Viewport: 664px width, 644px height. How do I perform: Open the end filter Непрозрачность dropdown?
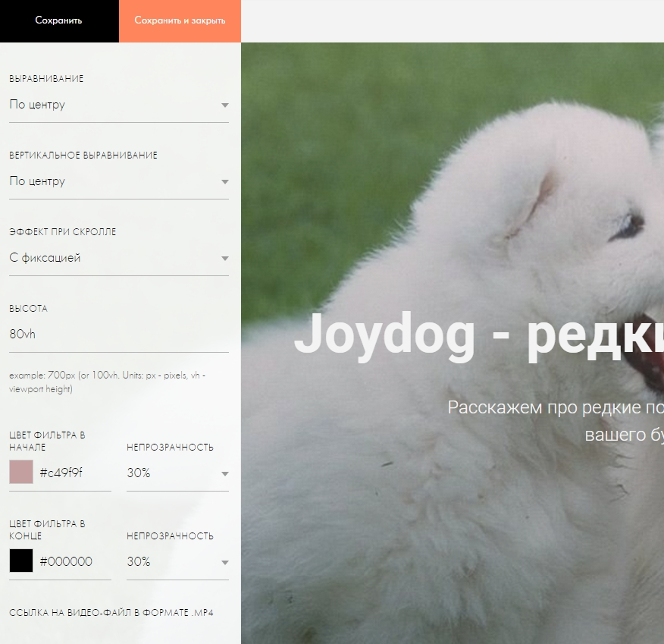178,562
